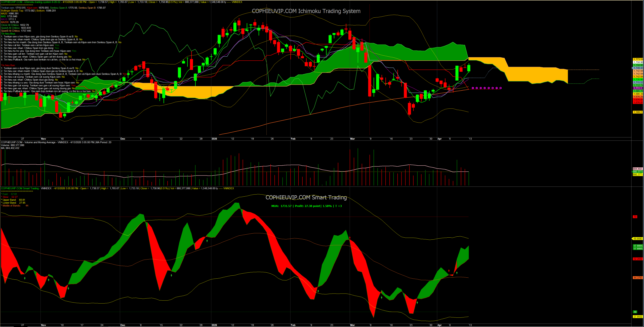Click the COPHIEUVIP.COM Ichimoku Trading System title
Screen dimensions: 644x327
coord(306,11)
